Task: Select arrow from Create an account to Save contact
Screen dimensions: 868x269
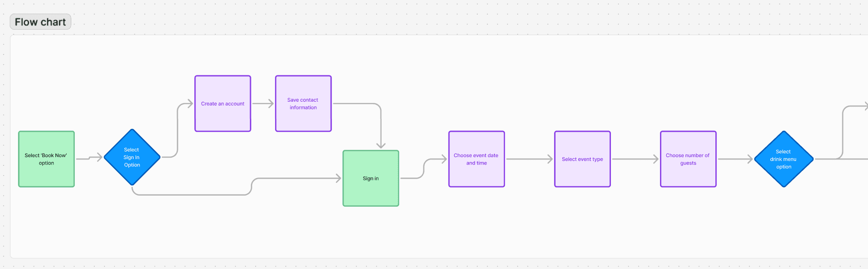Action: point(263,104)
